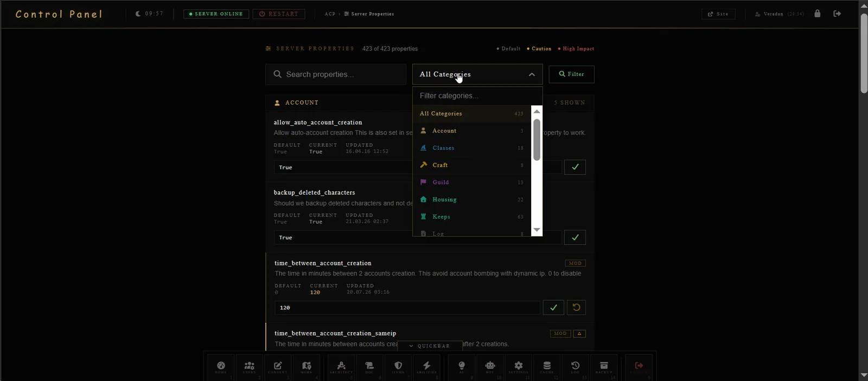Click the moon icon beside the clock
Viewport: 868px width, 381px height.
pyautogui.click(x=138, y=14)
